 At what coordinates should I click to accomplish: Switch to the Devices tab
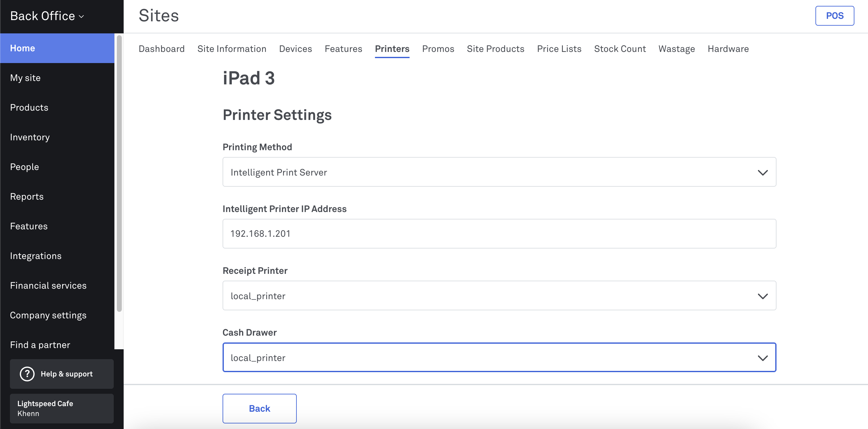tap(296, 49)
